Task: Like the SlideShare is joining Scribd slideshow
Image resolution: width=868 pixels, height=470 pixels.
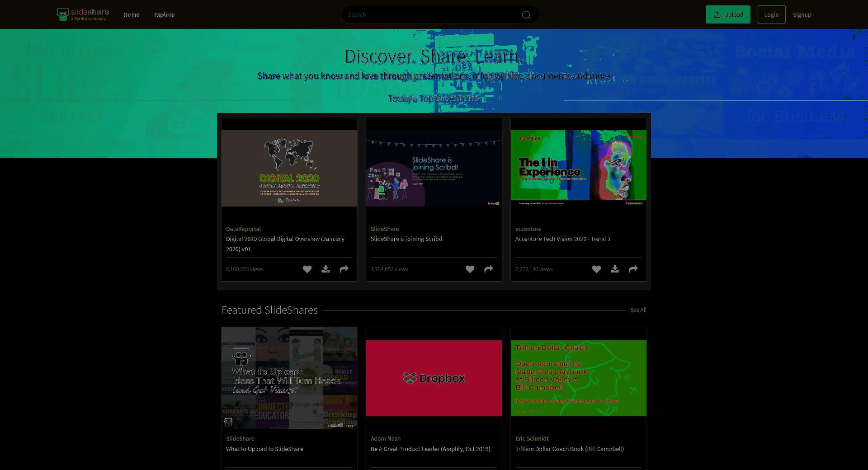Action: (470, 269)
